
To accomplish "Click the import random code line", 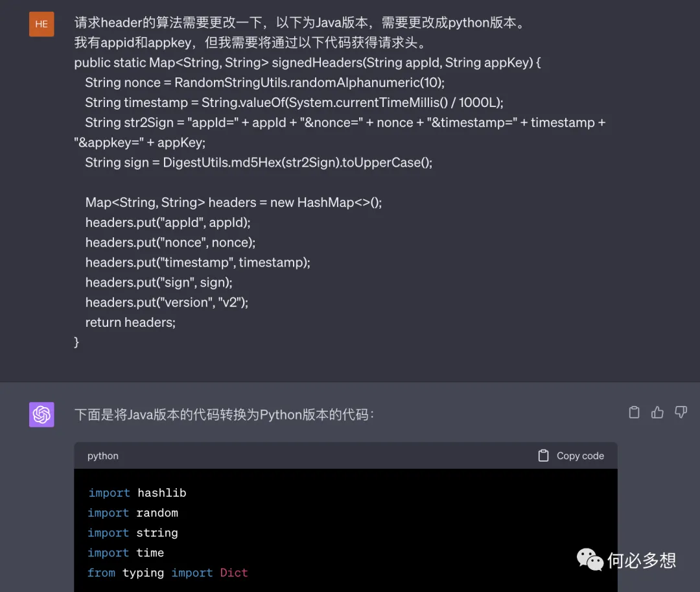I will pos(133,513).
